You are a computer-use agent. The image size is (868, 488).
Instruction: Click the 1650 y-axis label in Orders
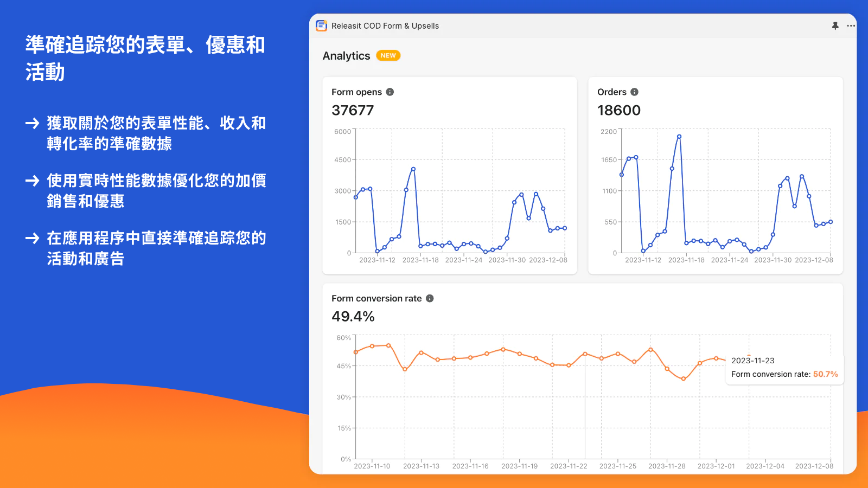coord(609,160)
